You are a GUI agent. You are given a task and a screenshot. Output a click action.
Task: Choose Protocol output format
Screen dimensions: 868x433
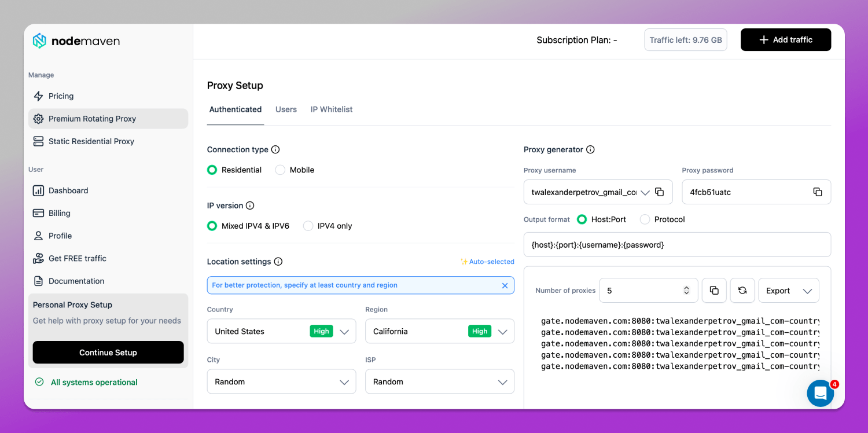[645, 220]
